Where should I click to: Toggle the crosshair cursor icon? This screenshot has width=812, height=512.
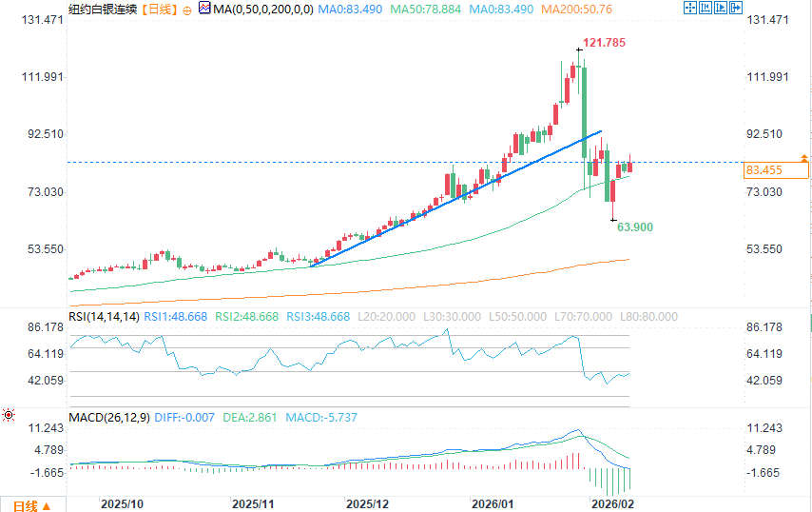[690, 8]
